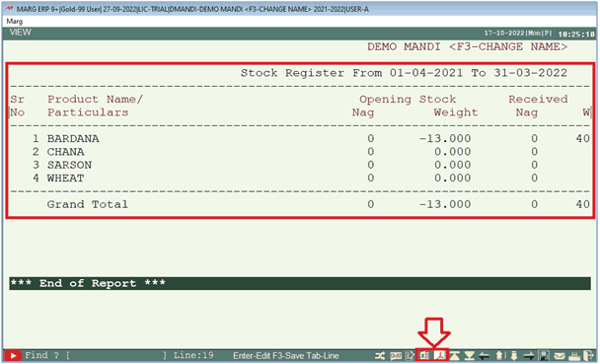The width and height of the screenshot is (600, 364).
Task: Click the right arrow navigation icon
Action: click(x=529, y=356)
